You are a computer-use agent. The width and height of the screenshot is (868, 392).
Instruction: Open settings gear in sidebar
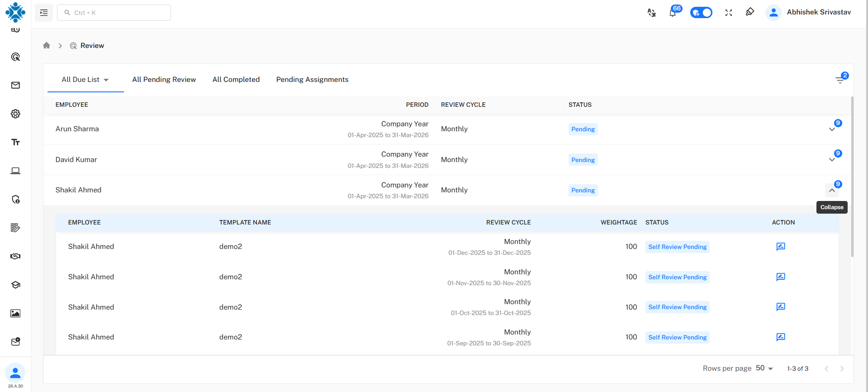[15, 114]
